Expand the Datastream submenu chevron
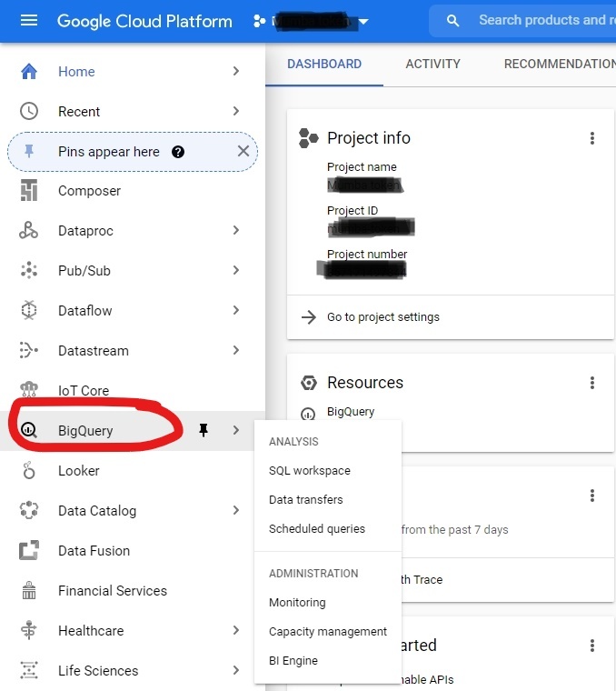This screenshot has width=616, height=691. (236, 350)
